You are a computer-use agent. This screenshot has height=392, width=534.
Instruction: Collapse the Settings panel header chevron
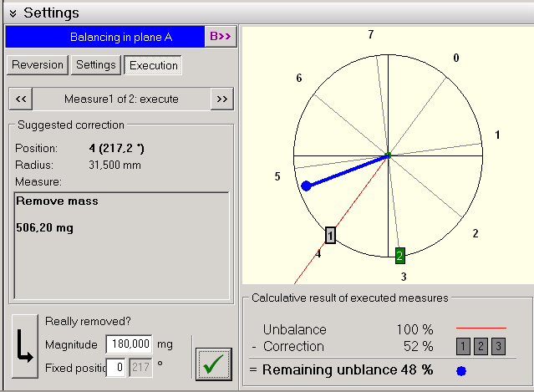(x=12, y=13)
